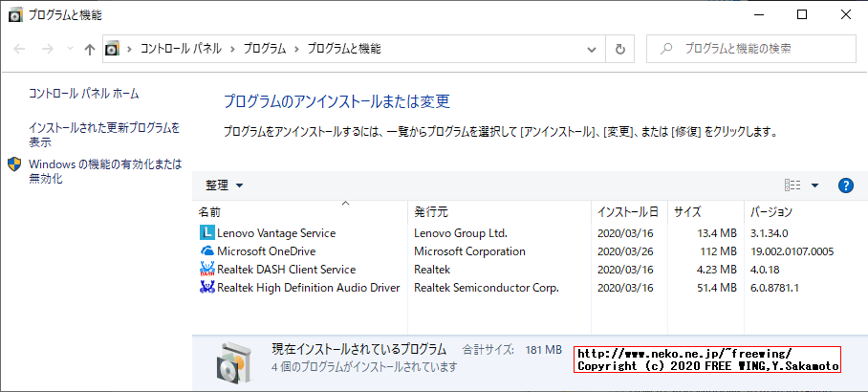Expand the chevron after コントロール パネル breadcrumb
Screen dimensions: 868x392
click(x=232, y=49)
